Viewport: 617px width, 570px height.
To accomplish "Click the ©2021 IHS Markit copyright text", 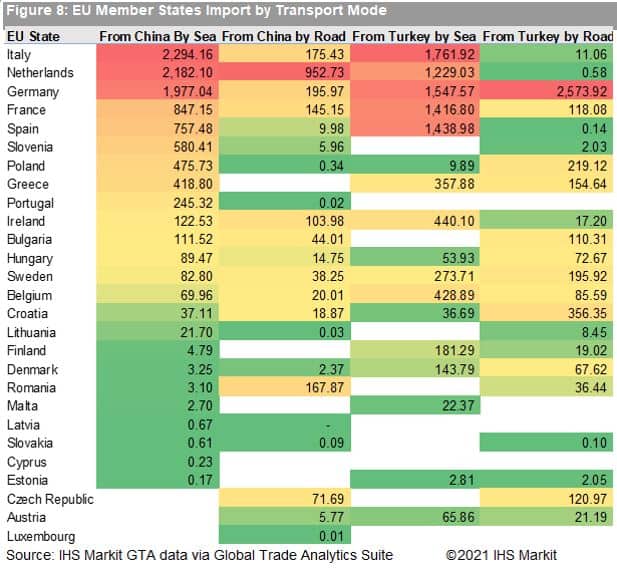I will 501,555.
